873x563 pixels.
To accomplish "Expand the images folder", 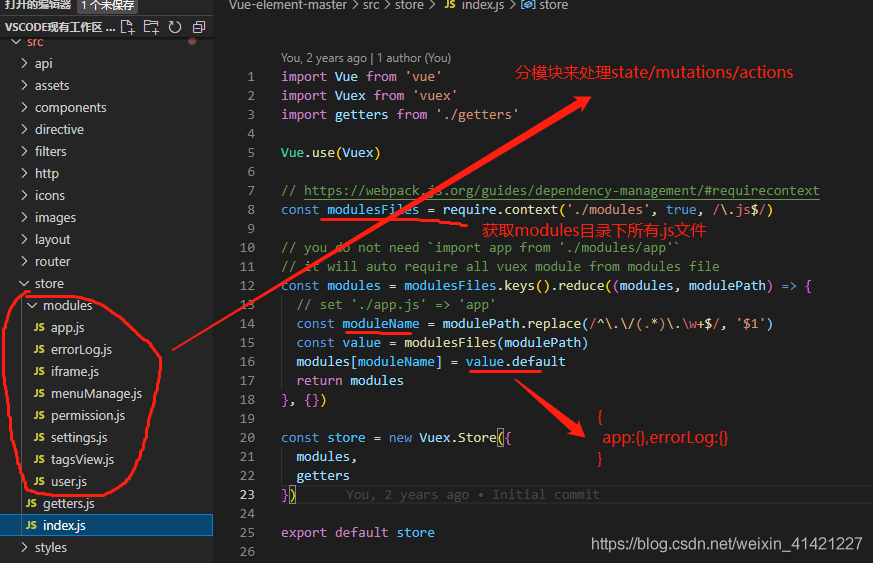I will tap(24, 217).
